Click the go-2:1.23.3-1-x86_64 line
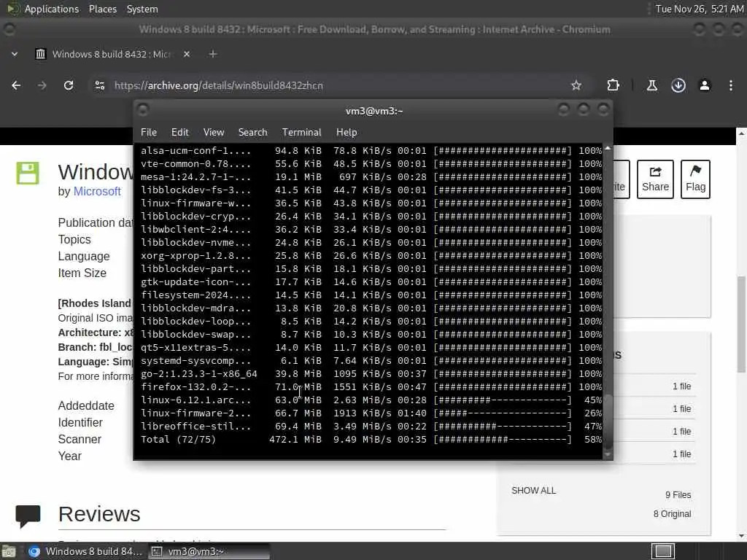Screen dimensions: 747x560 tap(371, 374)
